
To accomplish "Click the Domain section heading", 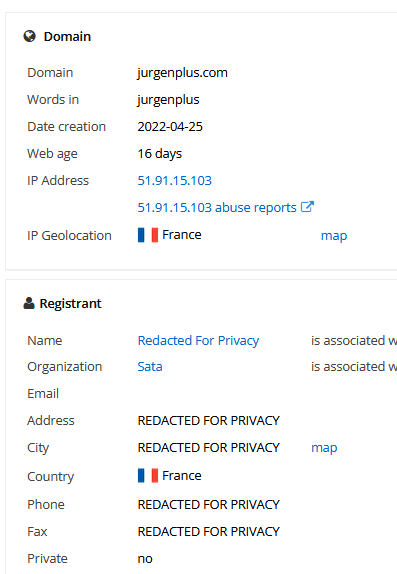I will coord(67,37).
